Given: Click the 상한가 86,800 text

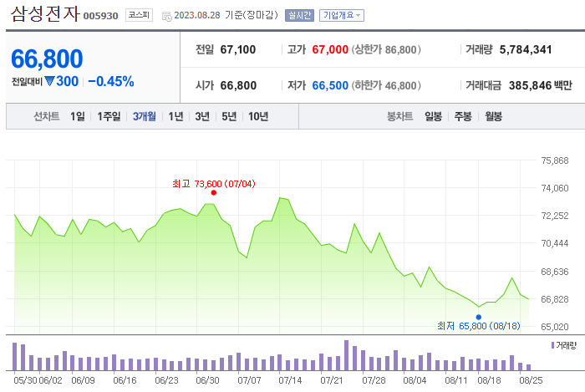Looking at the screenshot, I should (386, 49).
